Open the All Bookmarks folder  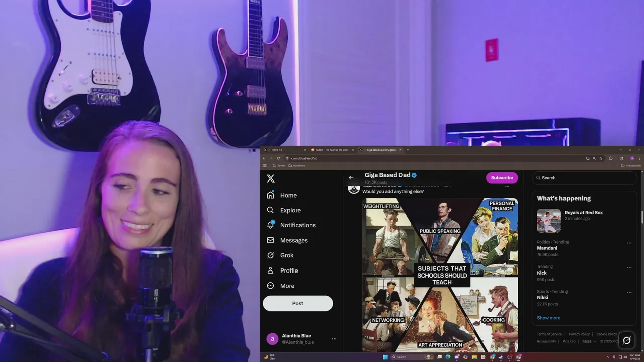(631, 166)
